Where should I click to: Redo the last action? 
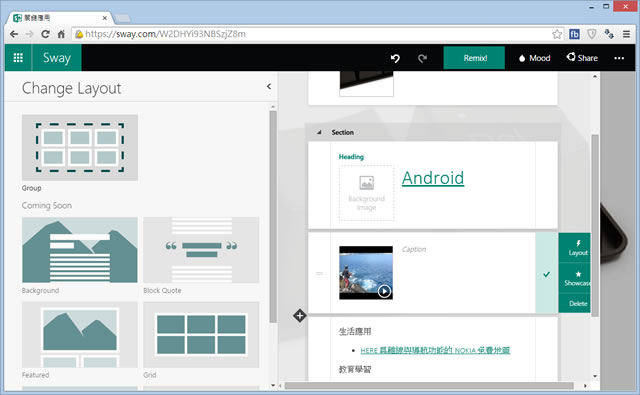(x=422, y=58)
